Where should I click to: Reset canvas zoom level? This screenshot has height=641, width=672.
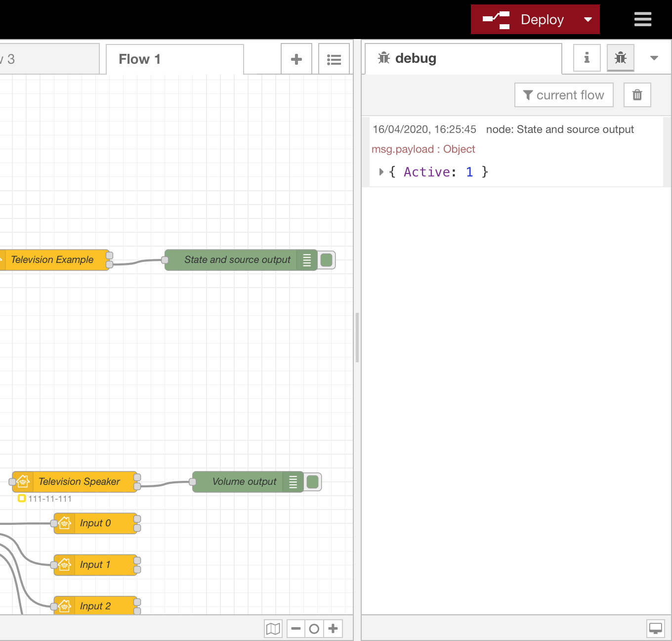coord(314,629)
